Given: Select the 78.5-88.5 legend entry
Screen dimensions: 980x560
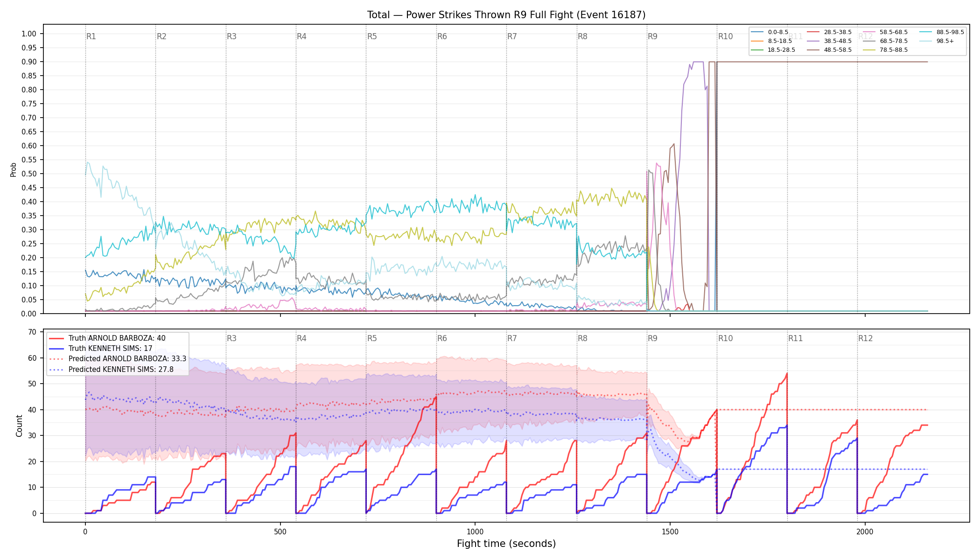Looking at the screenshot, I should coord(885,50).
